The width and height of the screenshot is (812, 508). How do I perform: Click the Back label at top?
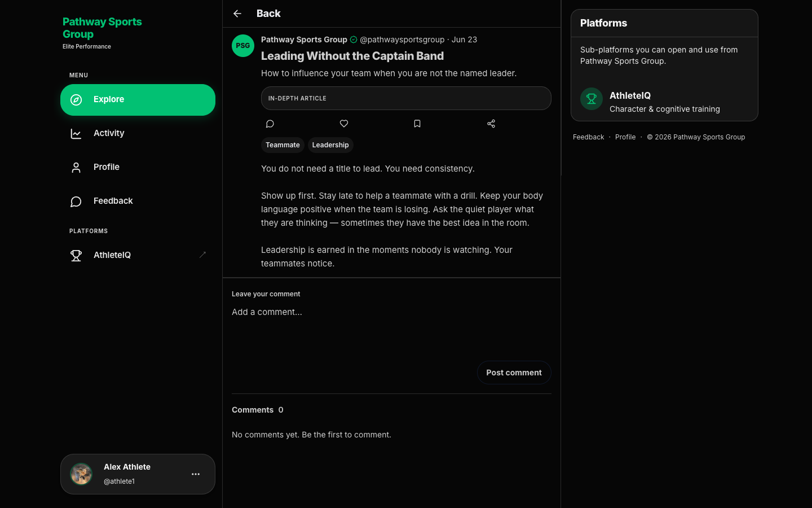click(268, 14)
